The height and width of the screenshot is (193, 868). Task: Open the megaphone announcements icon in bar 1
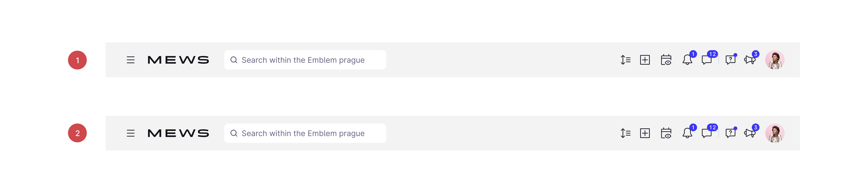750,60
